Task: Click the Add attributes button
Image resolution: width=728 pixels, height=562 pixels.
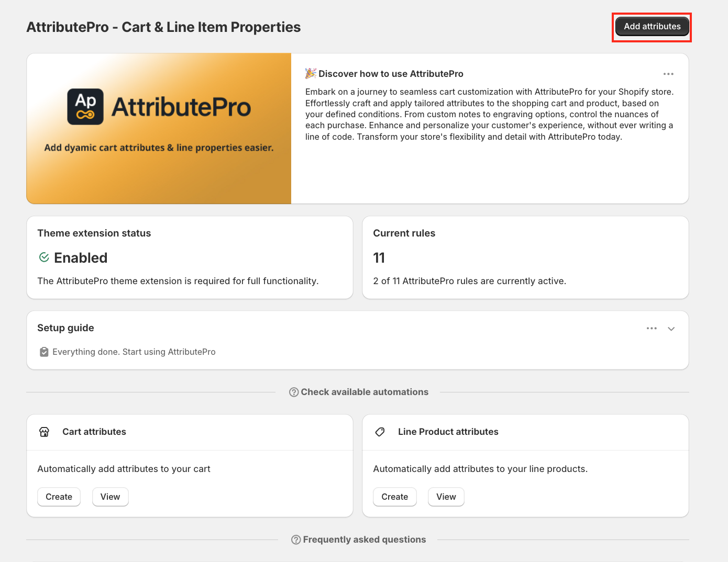Action: click(652, 27)
